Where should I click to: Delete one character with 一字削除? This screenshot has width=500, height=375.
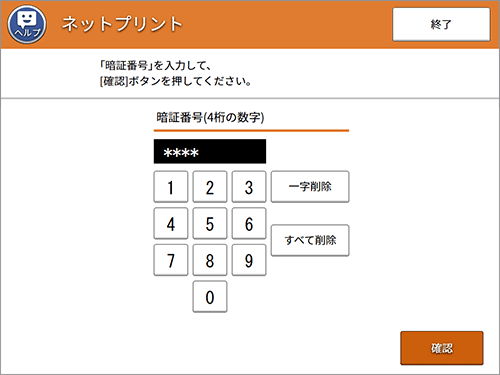[310, 187]
